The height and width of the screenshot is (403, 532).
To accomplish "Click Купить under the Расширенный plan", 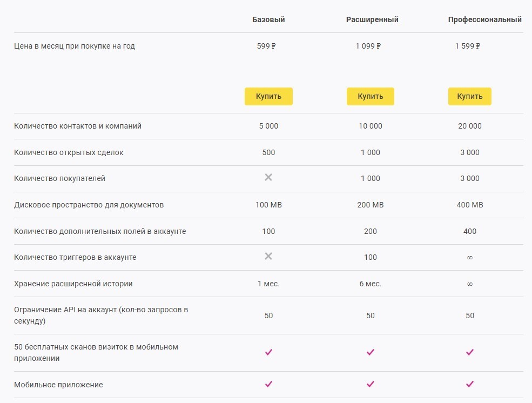I will click(371, 96).
